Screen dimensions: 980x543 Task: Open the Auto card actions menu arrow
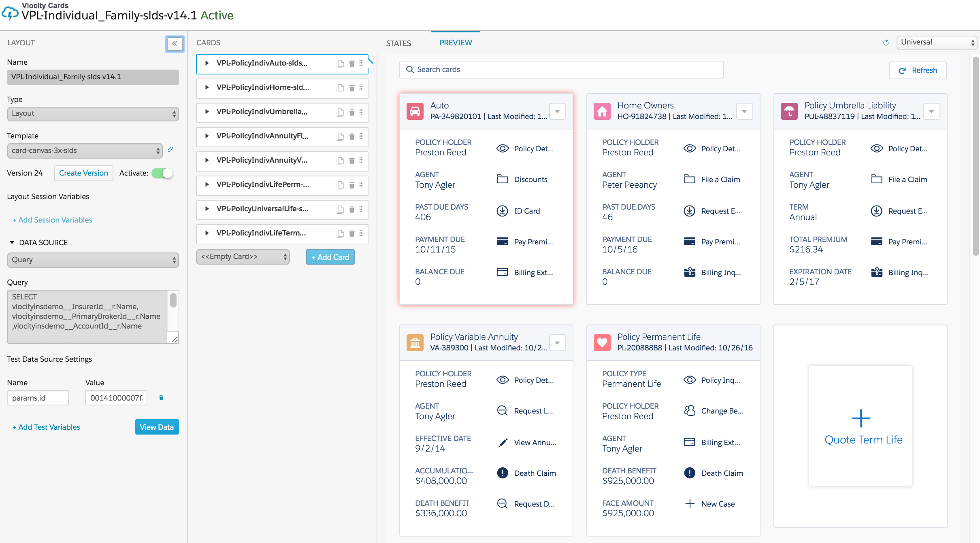click(558, 111)
